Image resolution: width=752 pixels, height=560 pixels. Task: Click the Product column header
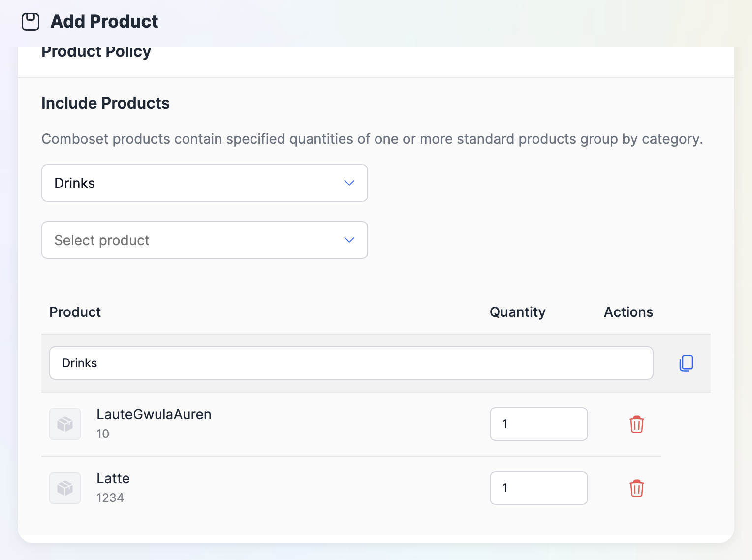pos(75,312)
